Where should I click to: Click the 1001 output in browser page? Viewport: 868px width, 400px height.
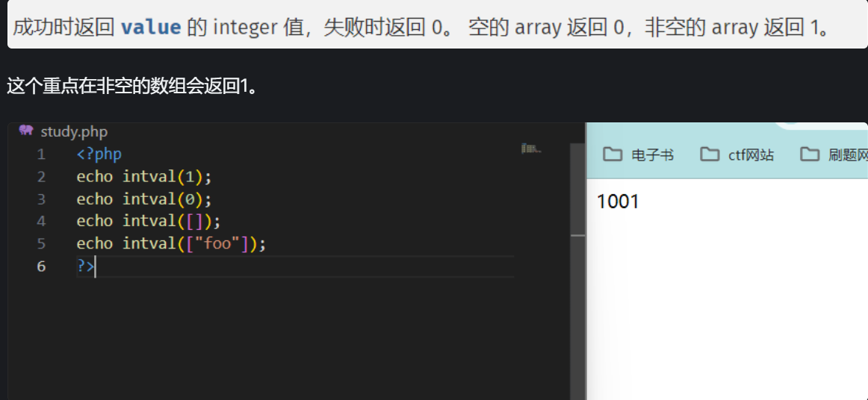(618, 201)
